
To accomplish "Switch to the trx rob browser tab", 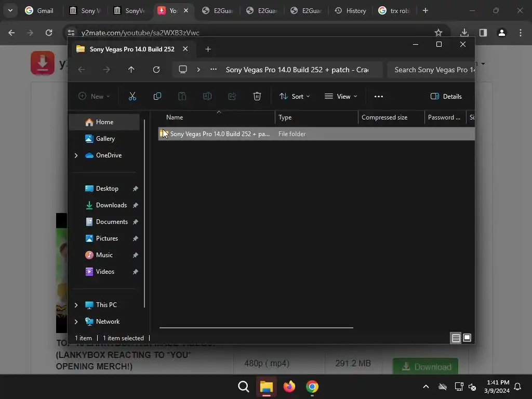I will [x=394, y=10].
